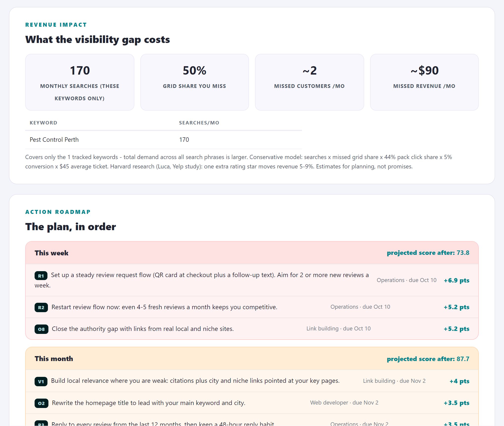Click the heading 'What the visibility gap costs'
The height and width of the screenshot is (426, 504).
[98, 40]
